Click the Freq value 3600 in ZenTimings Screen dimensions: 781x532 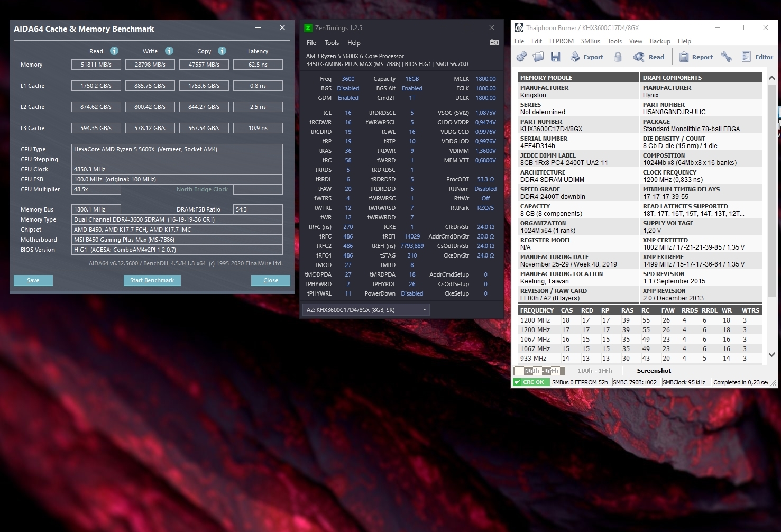(x=348, y=79)
